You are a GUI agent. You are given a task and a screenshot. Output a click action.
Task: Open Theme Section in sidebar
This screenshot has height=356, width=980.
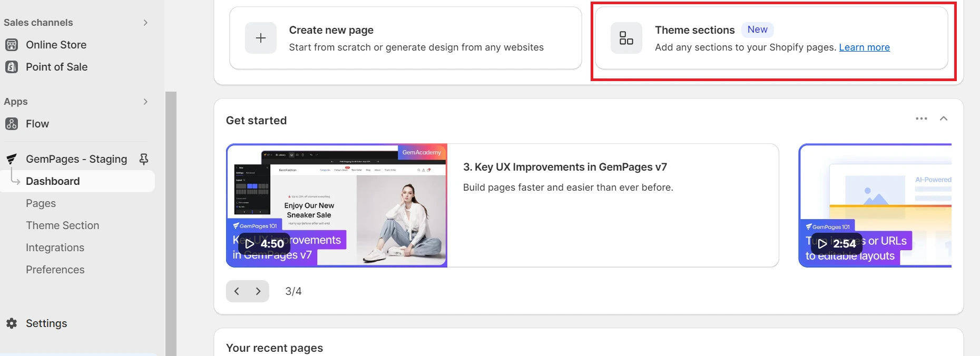click(62, 225)
